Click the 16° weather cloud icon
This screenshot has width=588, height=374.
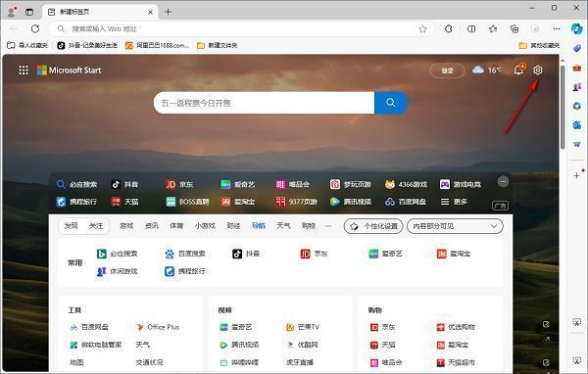click(478, 70)
